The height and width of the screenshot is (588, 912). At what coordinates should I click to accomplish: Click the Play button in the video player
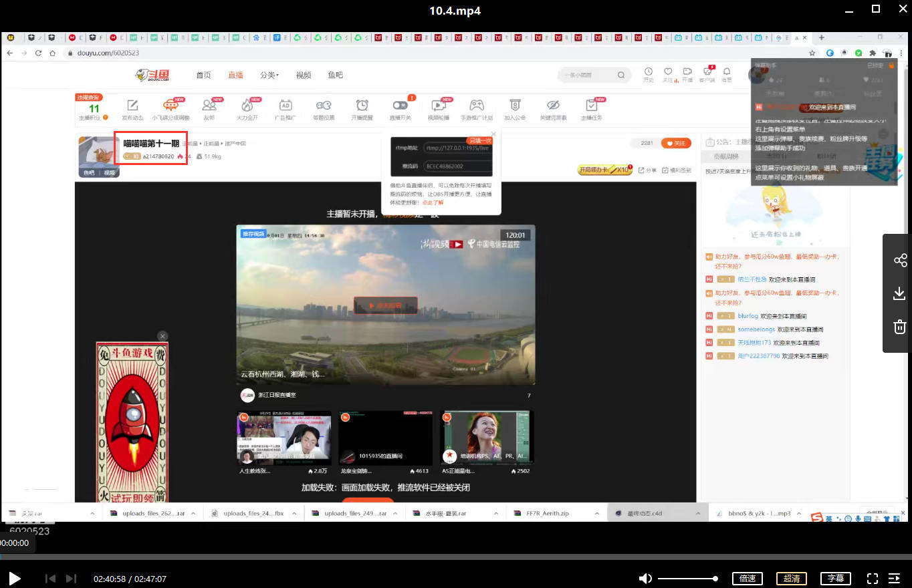15,579
